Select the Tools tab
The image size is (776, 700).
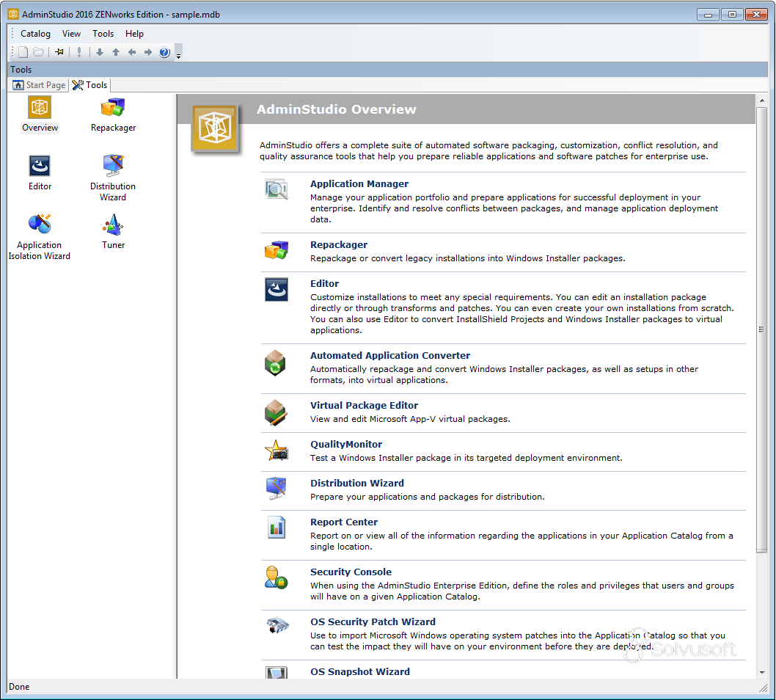point(89,85)
